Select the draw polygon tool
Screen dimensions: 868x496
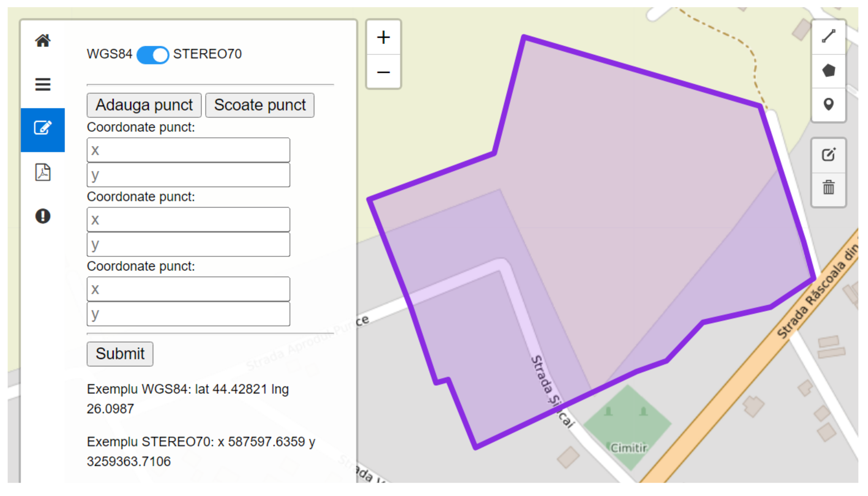click(x=829, y=70)
